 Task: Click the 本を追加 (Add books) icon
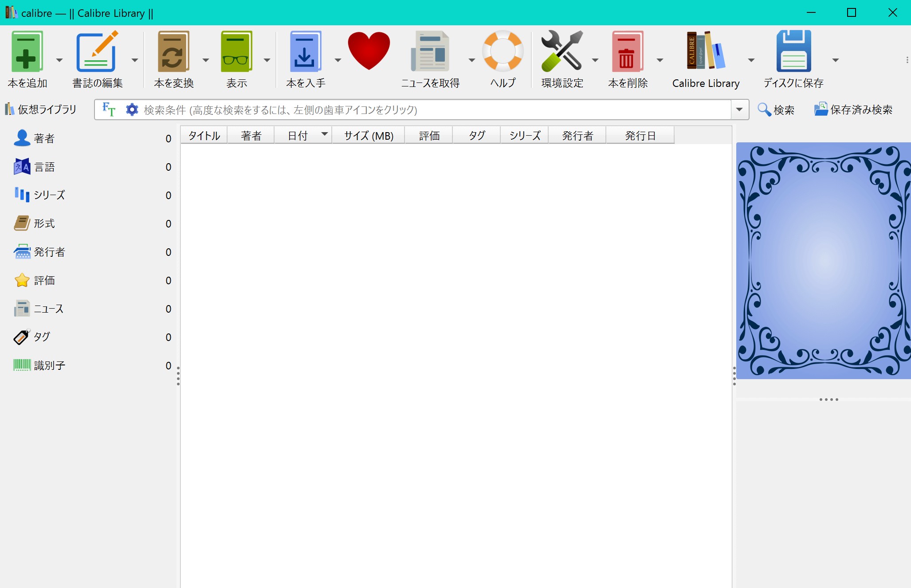tap(27, 51)
